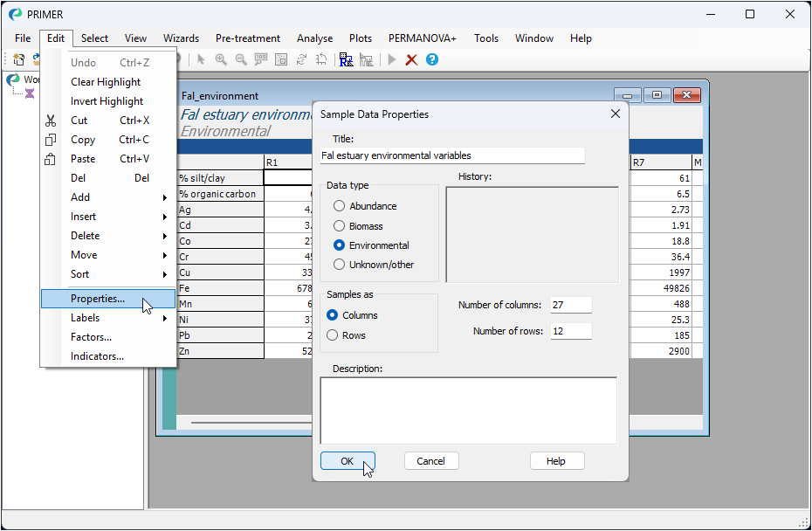
Task: Select the purple data sheet tree icon
Action: click(x=30, y=93)
